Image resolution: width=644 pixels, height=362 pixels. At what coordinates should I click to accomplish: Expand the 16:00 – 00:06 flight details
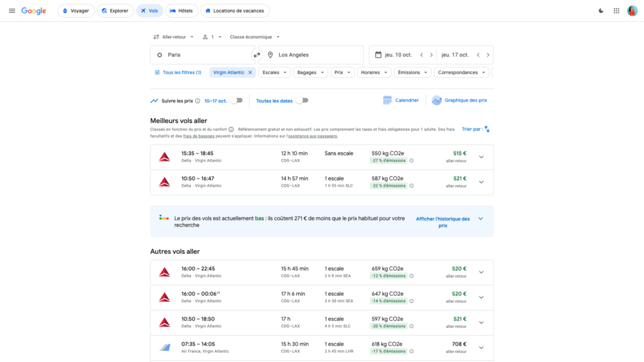pos(481,297)
